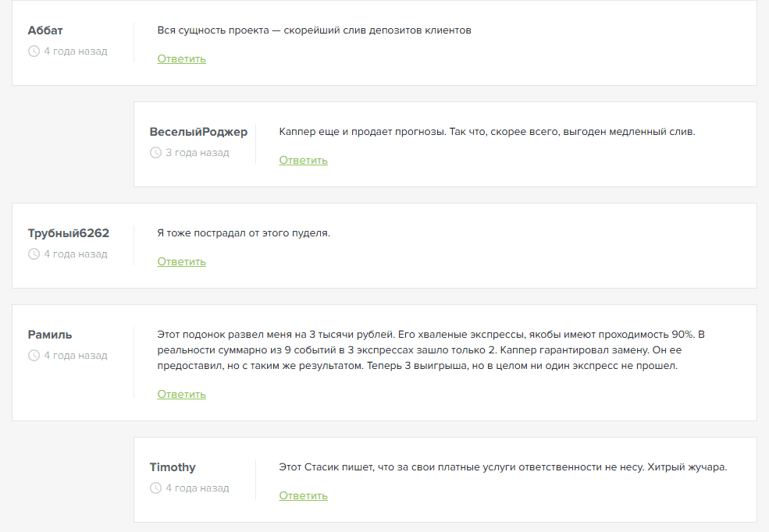Click the clock icon under Рамиль
The width and height of the screenshot is (769, 532).
point(34,355)
